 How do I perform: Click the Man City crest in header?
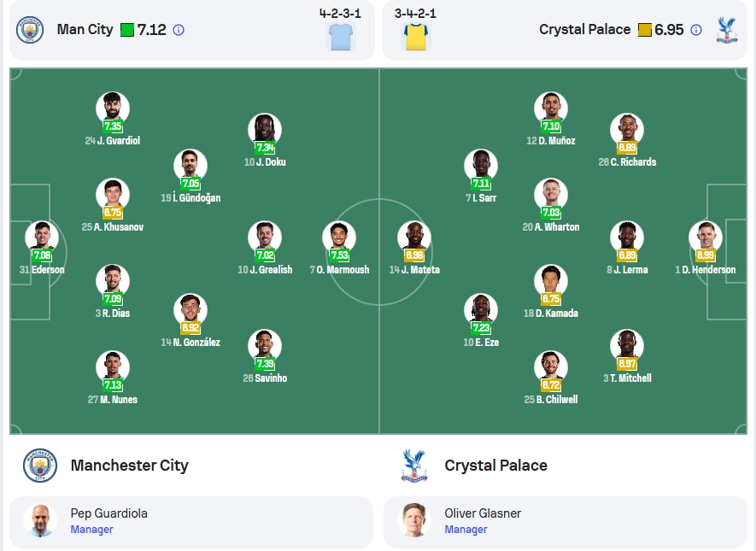pyautogui.click(x=30, y=30)
